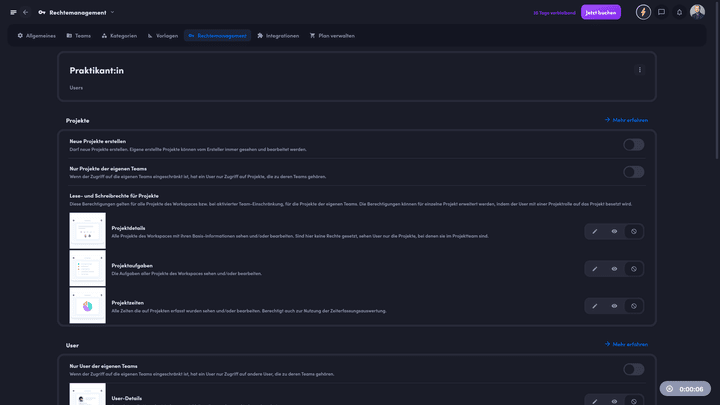Click the Projektdetails preview thumbnail

(x=87, y=230)
